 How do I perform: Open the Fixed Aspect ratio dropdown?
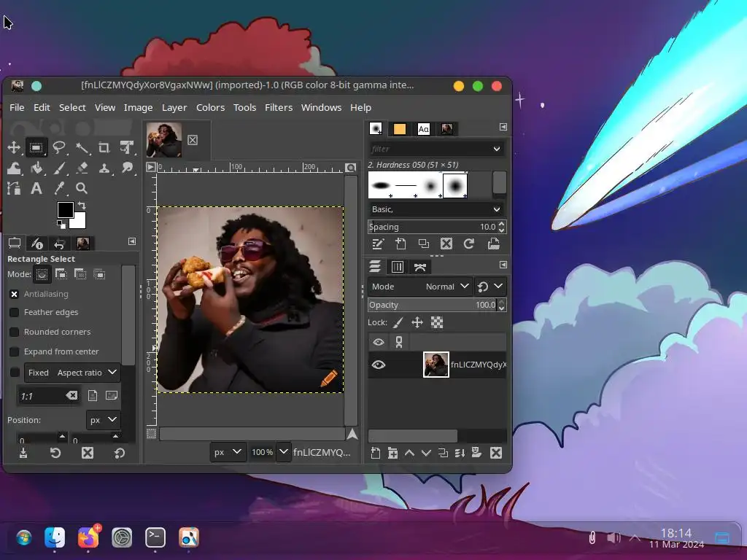point(72,373)
